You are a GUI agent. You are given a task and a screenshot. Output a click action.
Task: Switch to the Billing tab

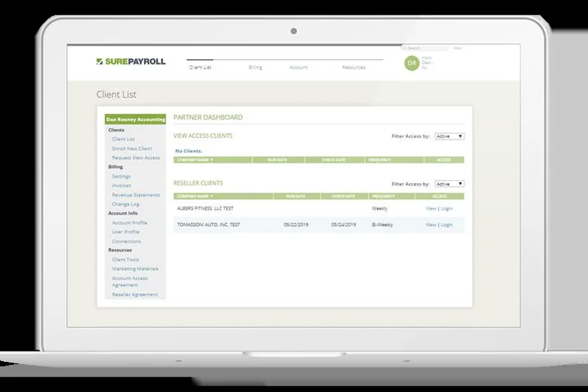(x=255, y=67)
